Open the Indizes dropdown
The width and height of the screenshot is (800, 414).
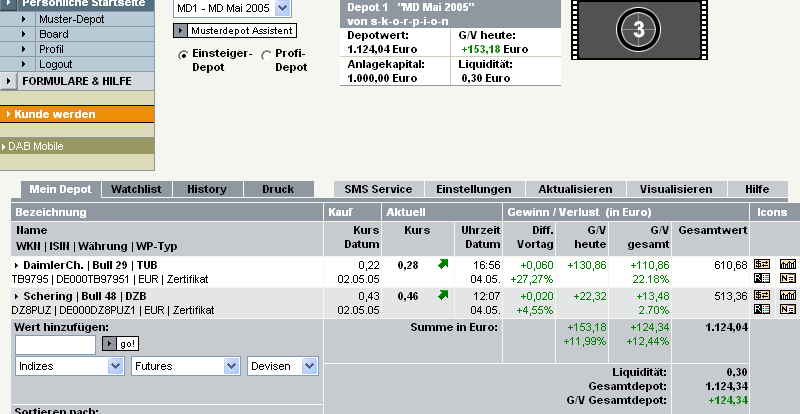pos(69,366)
